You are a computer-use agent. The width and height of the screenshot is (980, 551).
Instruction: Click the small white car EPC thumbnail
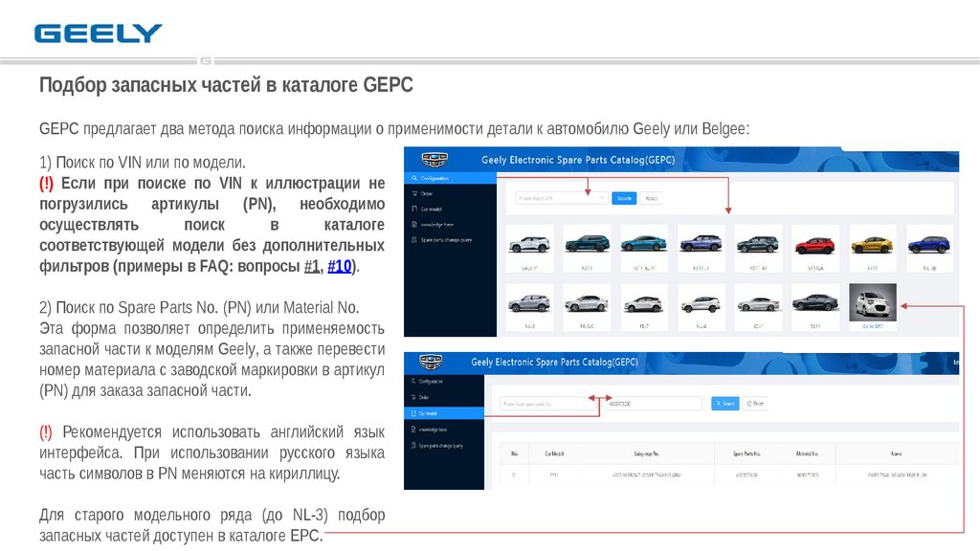[x=873, y=302]
